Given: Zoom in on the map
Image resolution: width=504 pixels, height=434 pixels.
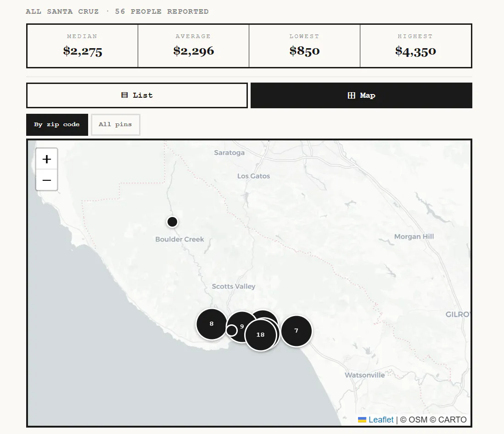Looking at the screenshot, I should 47,159.
